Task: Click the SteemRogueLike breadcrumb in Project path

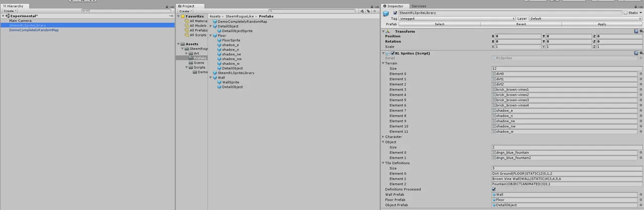Action: tap(239, 17)
